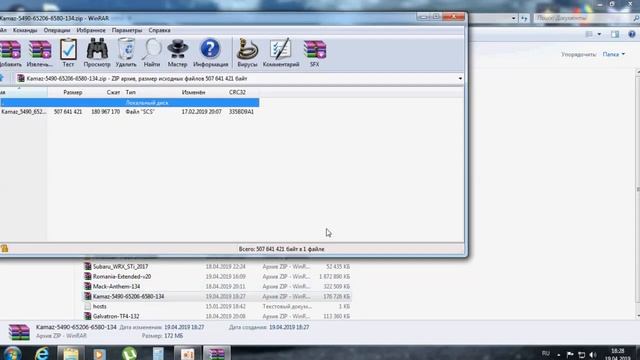Add an archive Комментарий

[281, 53]
